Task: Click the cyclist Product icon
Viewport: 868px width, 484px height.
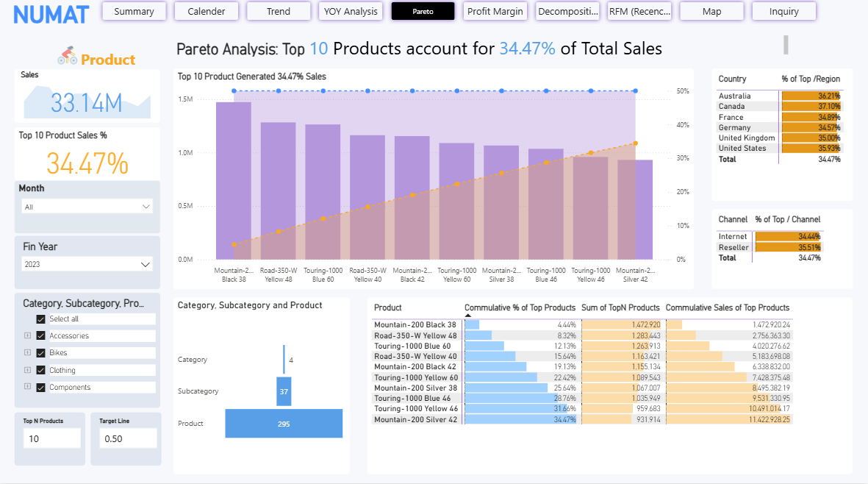Action: (x=68, y=55)
